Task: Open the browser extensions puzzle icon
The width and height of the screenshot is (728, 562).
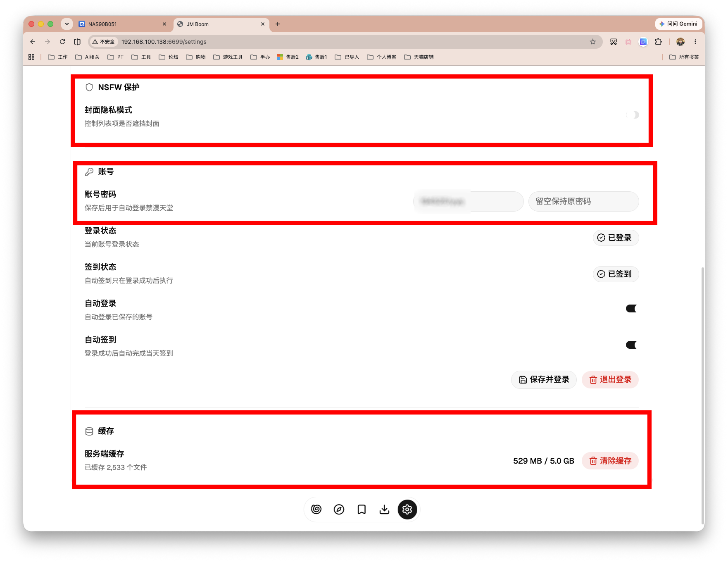Action: pos(659,42)
